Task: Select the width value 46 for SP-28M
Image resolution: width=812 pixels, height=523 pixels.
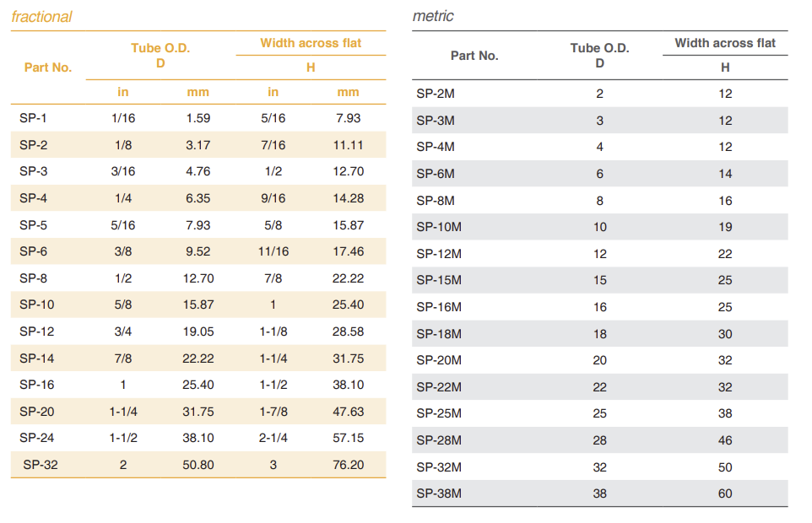Action: pos(725,440)
